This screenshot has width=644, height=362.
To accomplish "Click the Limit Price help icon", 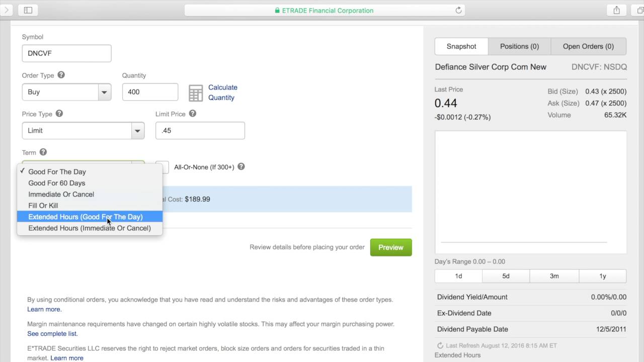I will coord(193,114).
